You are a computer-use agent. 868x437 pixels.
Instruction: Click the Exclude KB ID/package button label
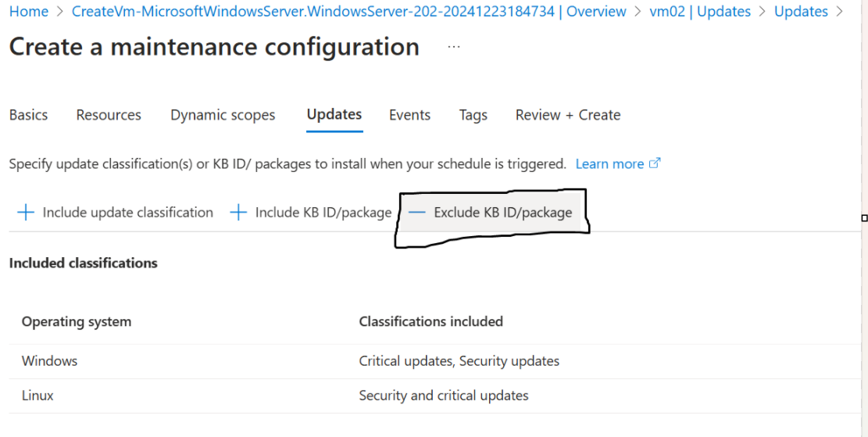coord(502,212)
